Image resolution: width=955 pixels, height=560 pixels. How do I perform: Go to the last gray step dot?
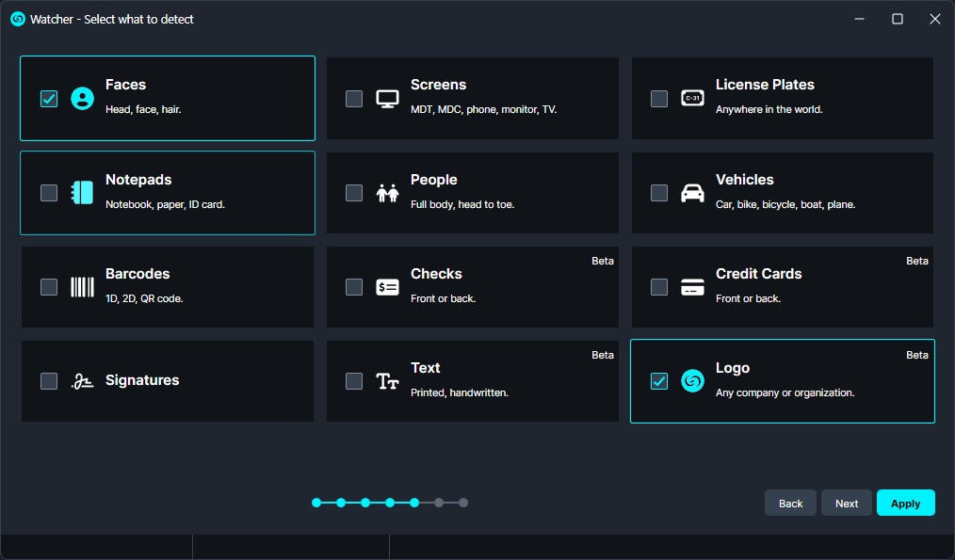pos(463,503)
